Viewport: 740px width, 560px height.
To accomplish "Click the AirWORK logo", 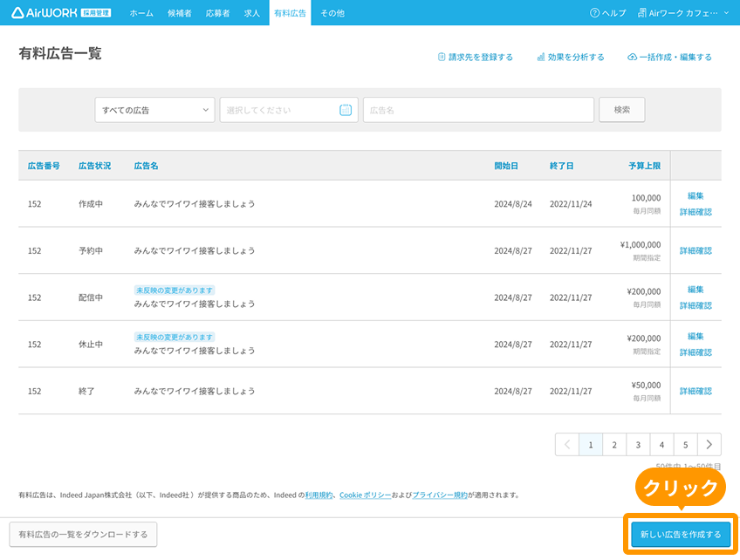I will point(61,13).
